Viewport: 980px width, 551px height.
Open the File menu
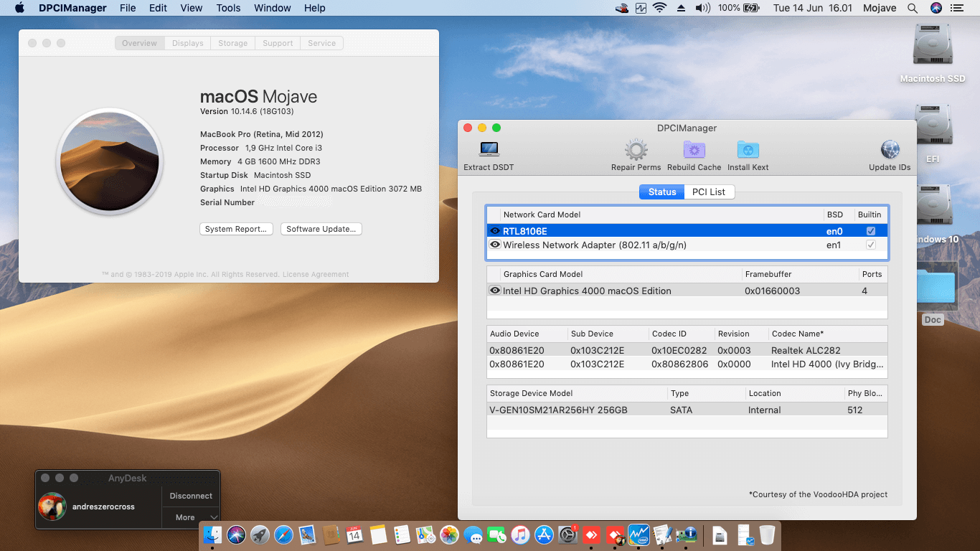pos(128,8)
